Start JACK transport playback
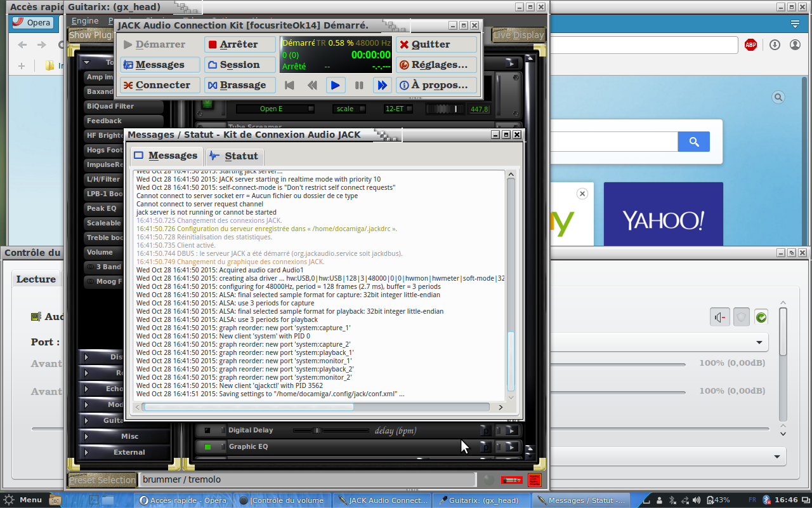 pos(336,85)
